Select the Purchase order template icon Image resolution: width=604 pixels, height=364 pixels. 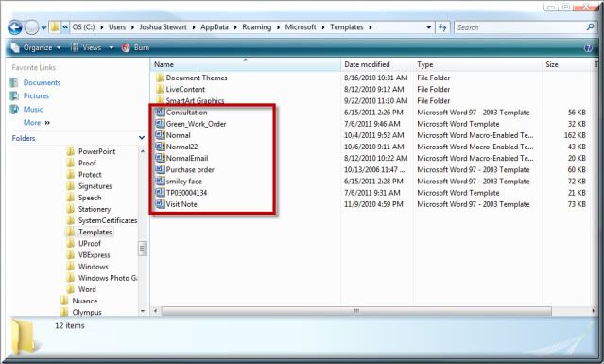pyautogui.click(x=160, y=169)
